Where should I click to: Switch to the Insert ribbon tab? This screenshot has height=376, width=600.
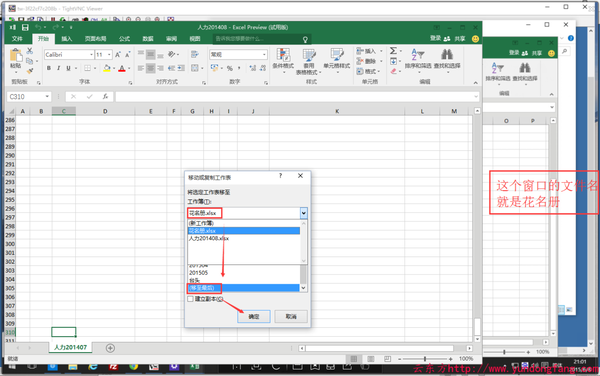pyautogui.click(x=67, y=39)
